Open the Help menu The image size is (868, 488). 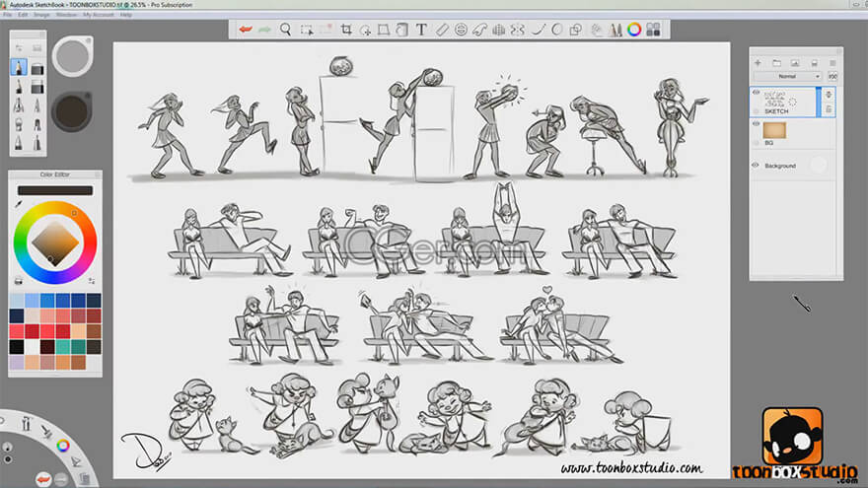125,15
